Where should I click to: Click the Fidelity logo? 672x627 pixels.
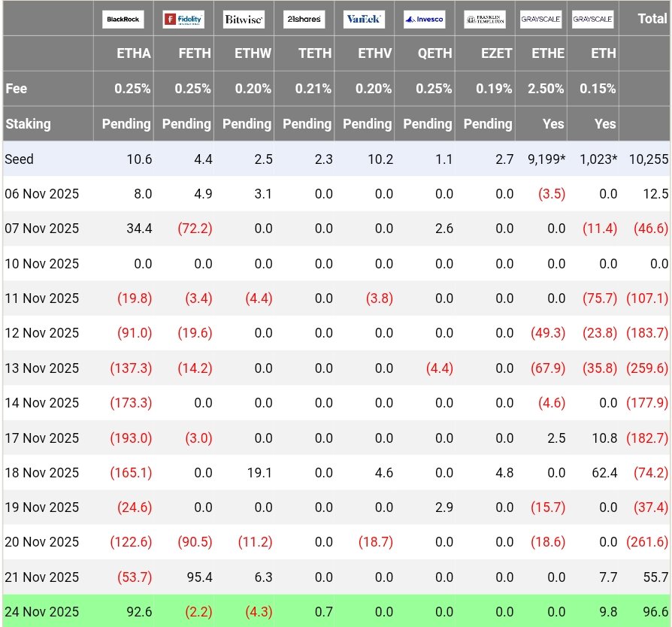pyautogui.click(x=183, y=19)
